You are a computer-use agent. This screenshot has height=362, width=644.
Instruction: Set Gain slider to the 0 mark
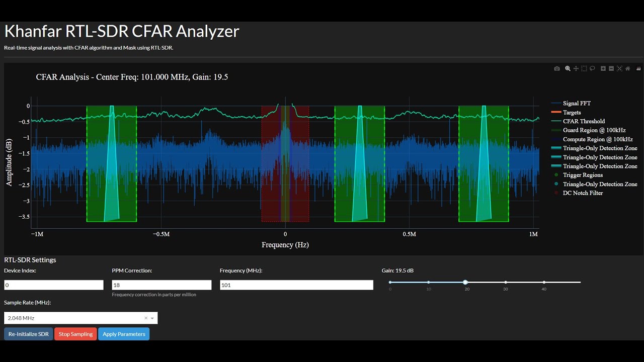390,282
